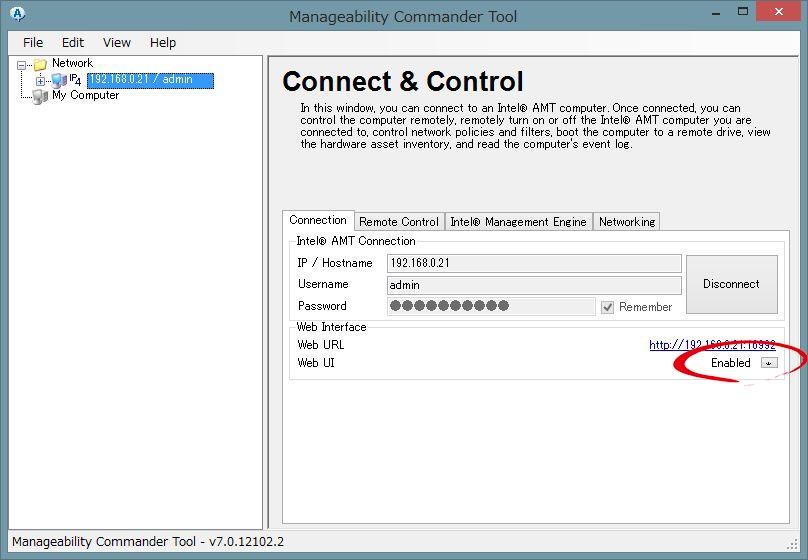
Task: Minimize the Manageability Commander Tool window
Action: [716, 12]
